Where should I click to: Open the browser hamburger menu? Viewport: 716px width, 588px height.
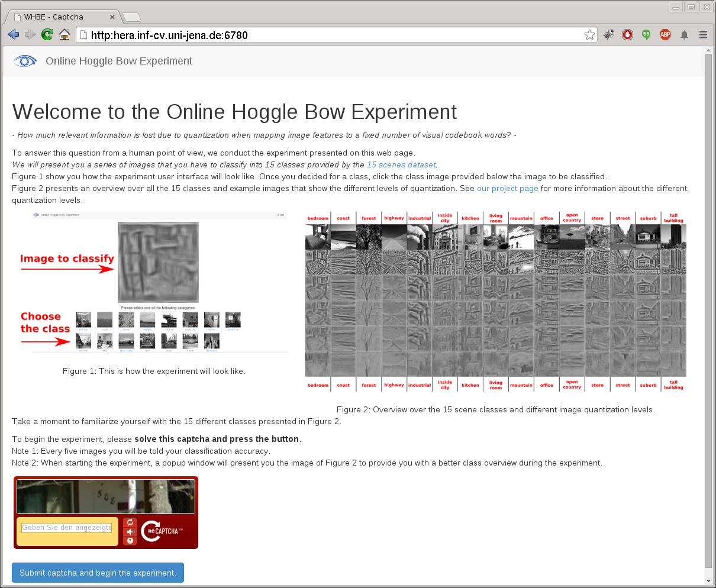click(703, 35)
